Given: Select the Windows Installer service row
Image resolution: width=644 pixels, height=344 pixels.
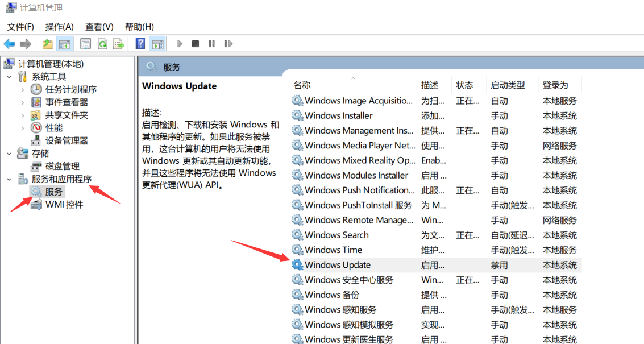Looking at the screenshot, I should click(x=436, y=116).
